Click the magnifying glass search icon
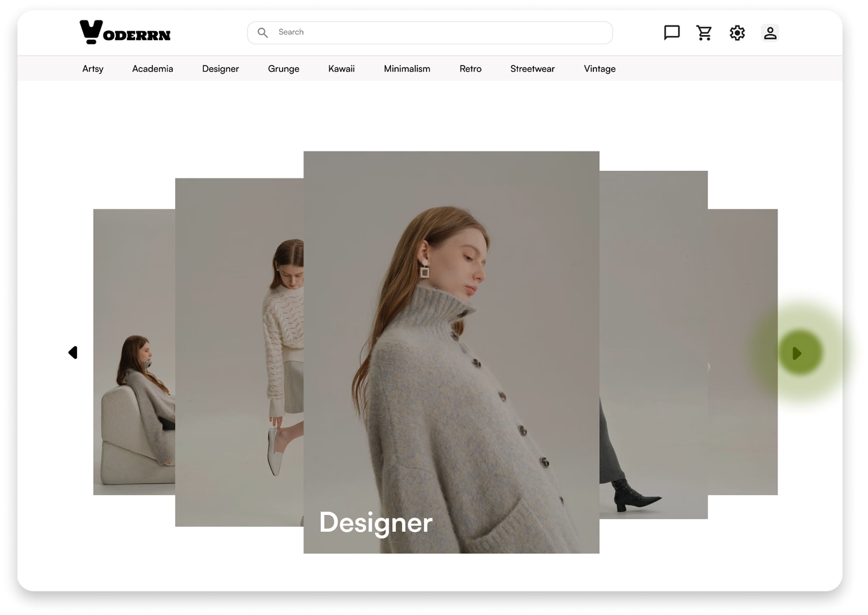The height and width of the screenshot is (615, 868). click(263, 33)
